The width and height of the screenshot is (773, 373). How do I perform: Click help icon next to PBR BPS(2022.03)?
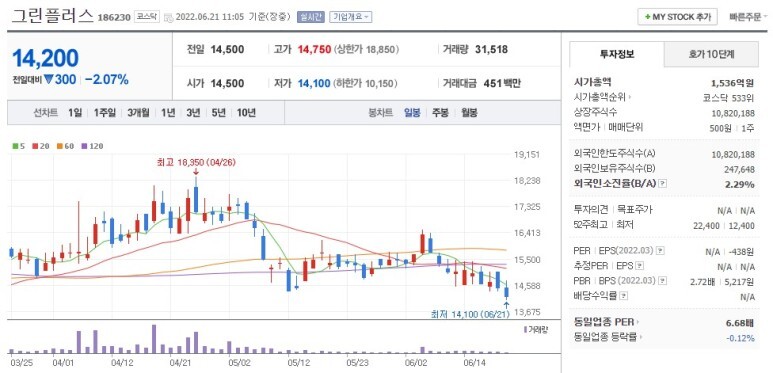[x=662, y=281]
